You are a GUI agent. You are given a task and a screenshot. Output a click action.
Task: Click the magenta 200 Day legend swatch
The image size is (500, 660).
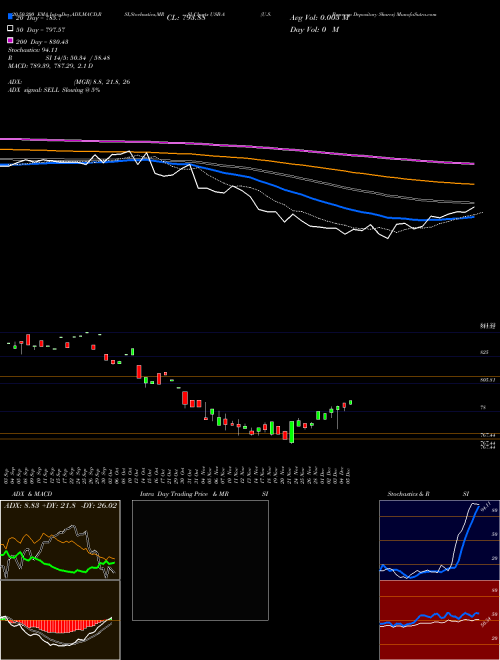point(10,40)
